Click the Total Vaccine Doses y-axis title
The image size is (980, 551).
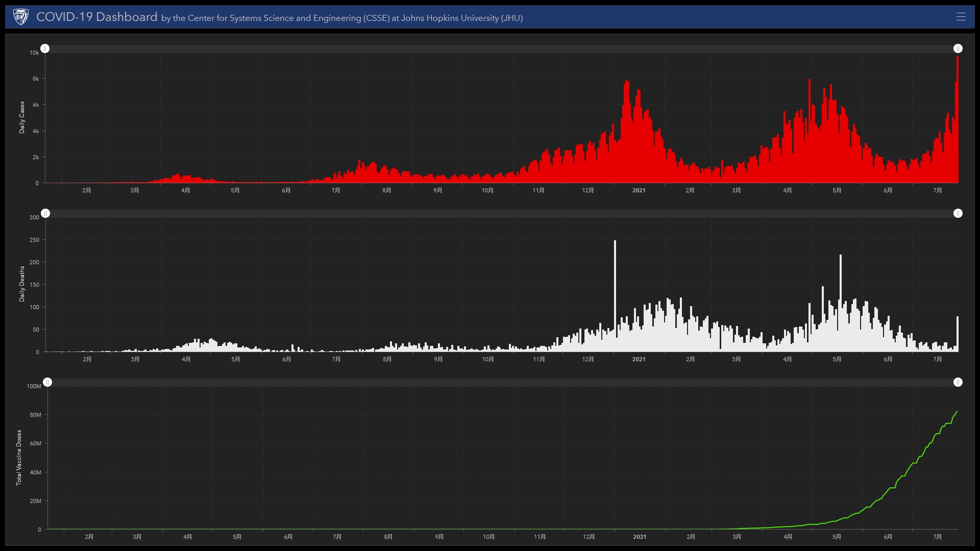pyautogui.click(x=19, y=457)
